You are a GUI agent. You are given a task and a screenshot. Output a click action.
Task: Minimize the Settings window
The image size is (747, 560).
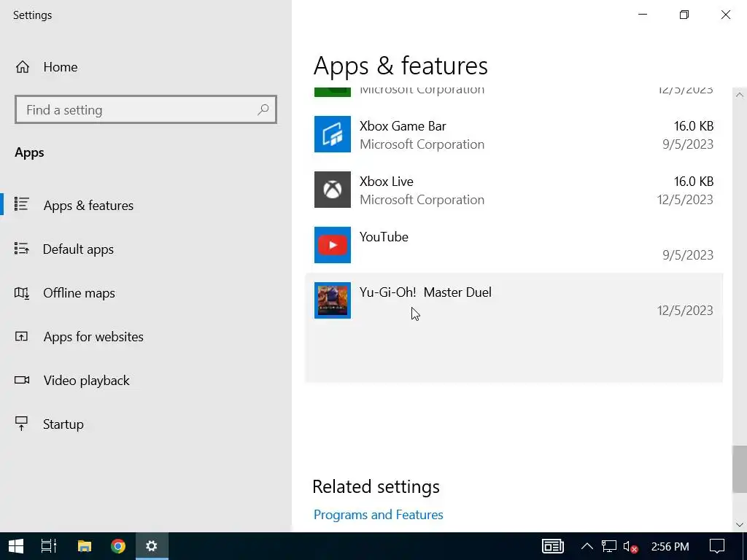pyautogui.click(x=643, y=15)
